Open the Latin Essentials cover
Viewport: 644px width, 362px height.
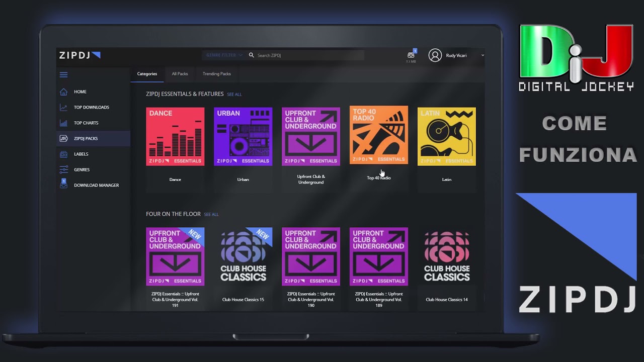(447, 136)
